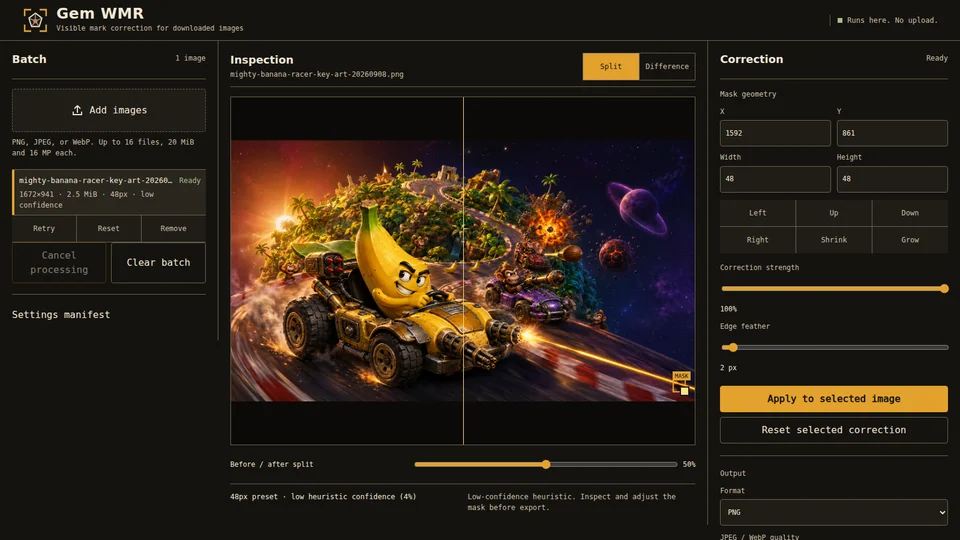Viewport: 960px width, 540px height.
Task: Click the mask Height input field
Action: click(x=892, y=179)
